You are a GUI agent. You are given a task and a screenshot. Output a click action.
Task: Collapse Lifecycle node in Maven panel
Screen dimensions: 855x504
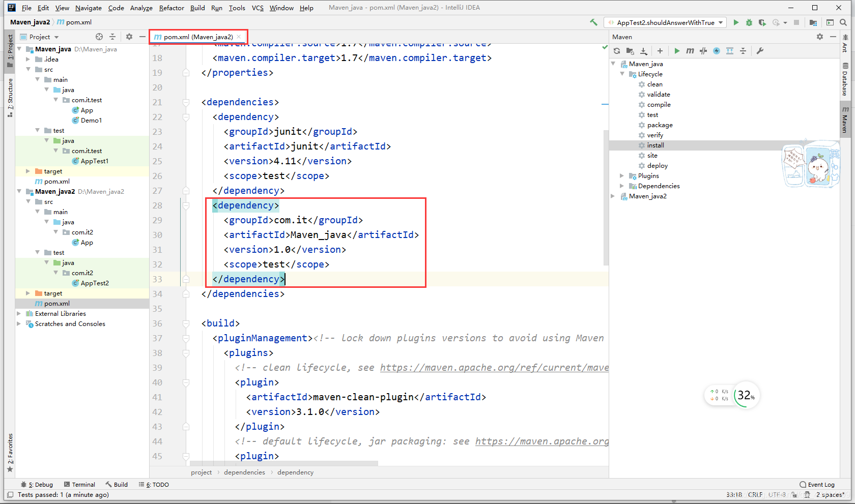click(622, 74)
